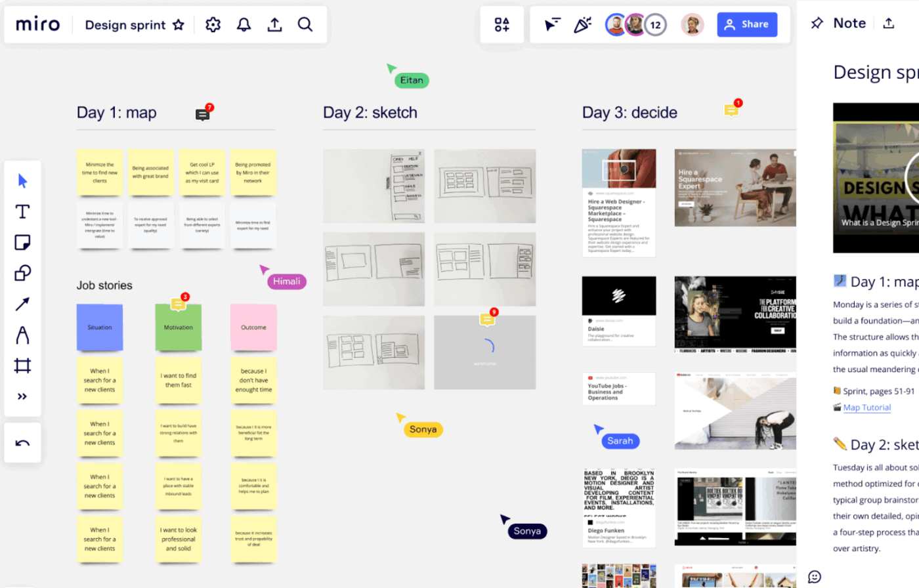Open the shapes tool
This screenshot has width=919, height=588.
(x=22, y=273)
